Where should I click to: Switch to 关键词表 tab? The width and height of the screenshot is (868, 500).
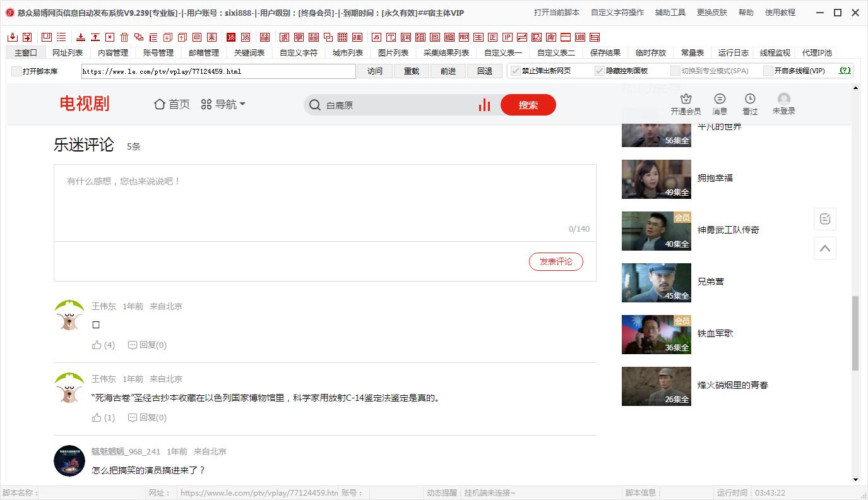(x=249, y=53)
